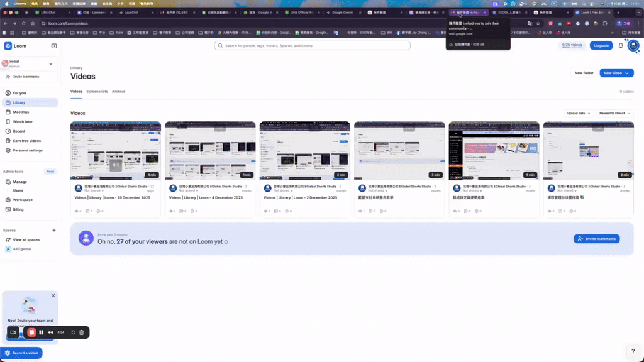Open the Apple menu
The width and height of the screenshot is (644, 362).
(x=6, y=3)
